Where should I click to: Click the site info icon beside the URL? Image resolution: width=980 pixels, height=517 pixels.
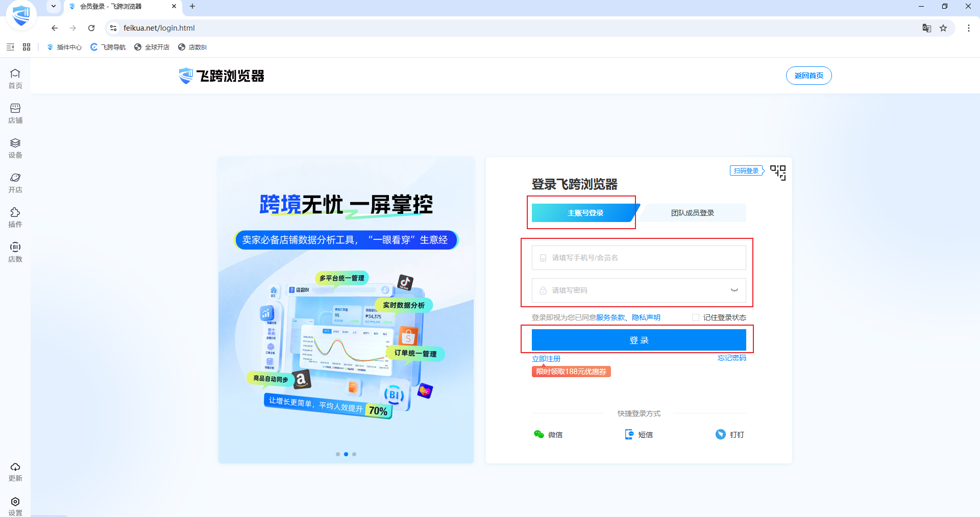click(x=113, y=28)
